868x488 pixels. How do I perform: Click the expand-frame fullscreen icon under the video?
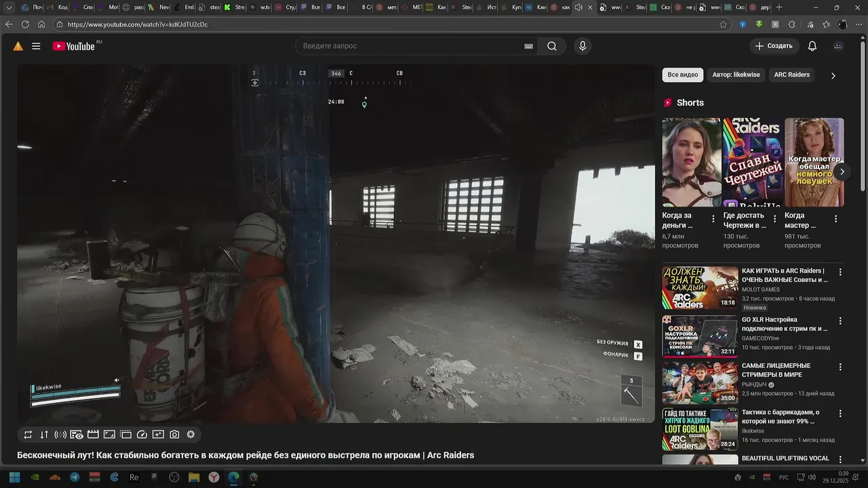point(109,434)
